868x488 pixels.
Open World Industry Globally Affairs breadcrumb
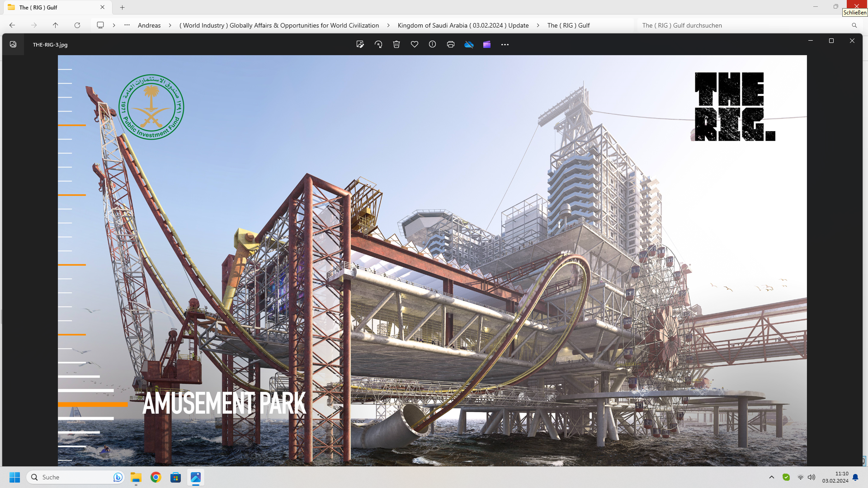click(x=279, y=25)
